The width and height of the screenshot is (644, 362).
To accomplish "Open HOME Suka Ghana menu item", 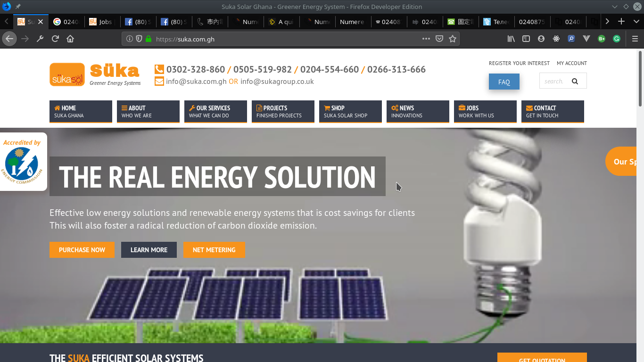I will coord(81,111).
